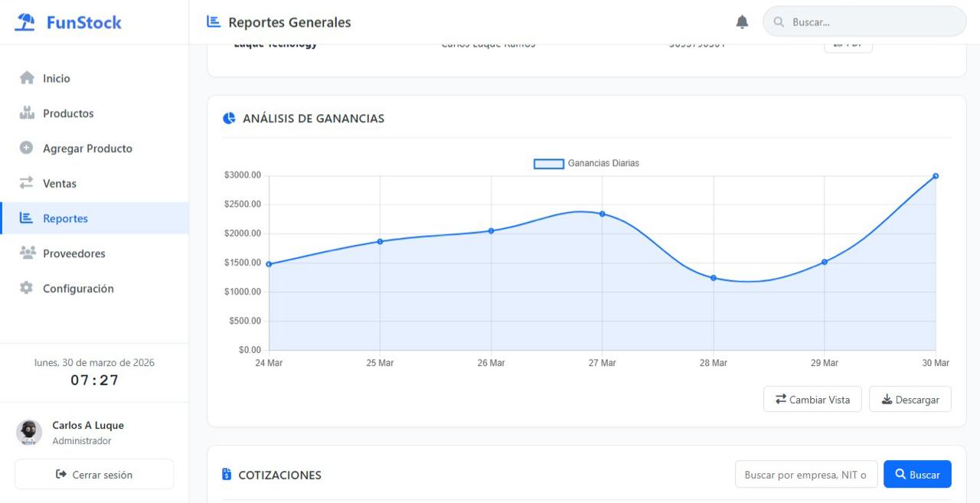Click the FunStock umbrella logo icon
Screen dimensions: 980x503
26,22
